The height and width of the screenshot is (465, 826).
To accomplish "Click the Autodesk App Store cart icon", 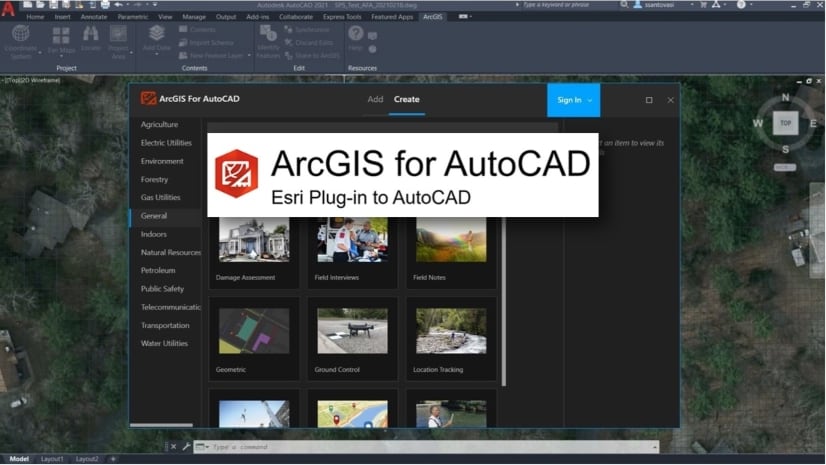I will point(703,5).
